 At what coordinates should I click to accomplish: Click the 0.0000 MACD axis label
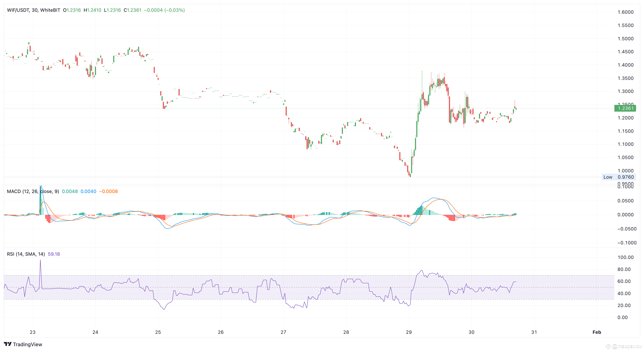625,215
